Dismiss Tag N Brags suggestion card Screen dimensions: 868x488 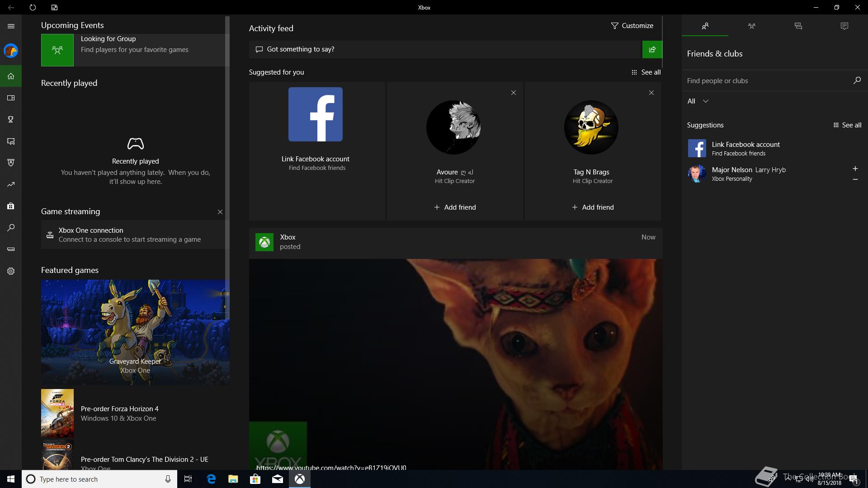click(651, 93)
